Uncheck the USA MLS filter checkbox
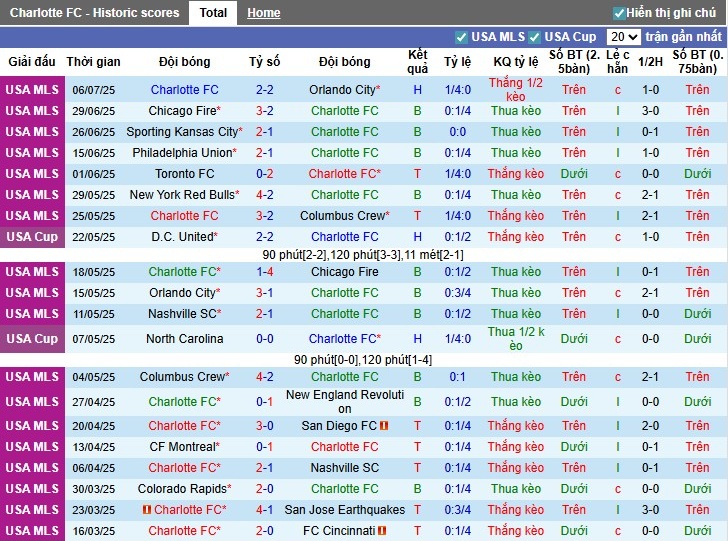The width and height of the screenshot is (728, 541). coord(461,37)
